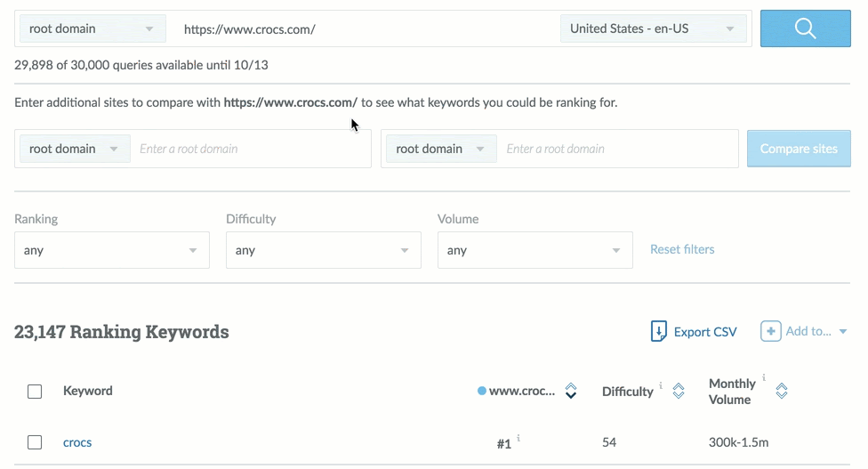Click the first Enter a root domain field
The width and height of the screenshot is (868, 469).
tap(249, 149)
